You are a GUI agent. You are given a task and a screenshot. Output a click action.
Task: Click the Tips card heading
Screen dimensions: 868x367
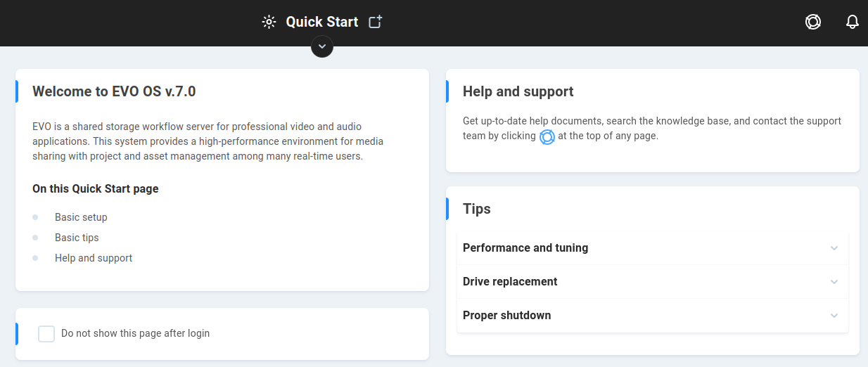[x=477, y=209]
